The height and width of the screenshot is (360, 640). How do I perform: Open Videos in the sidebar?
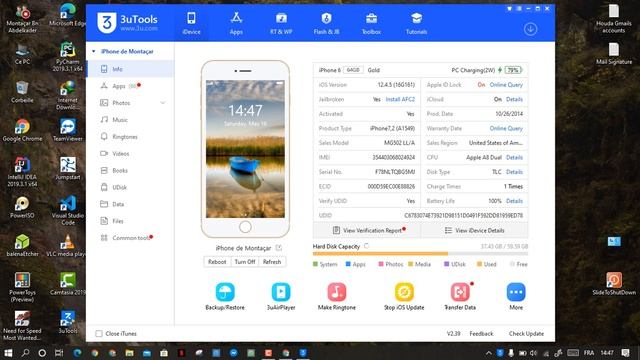(x=120, y=153)
